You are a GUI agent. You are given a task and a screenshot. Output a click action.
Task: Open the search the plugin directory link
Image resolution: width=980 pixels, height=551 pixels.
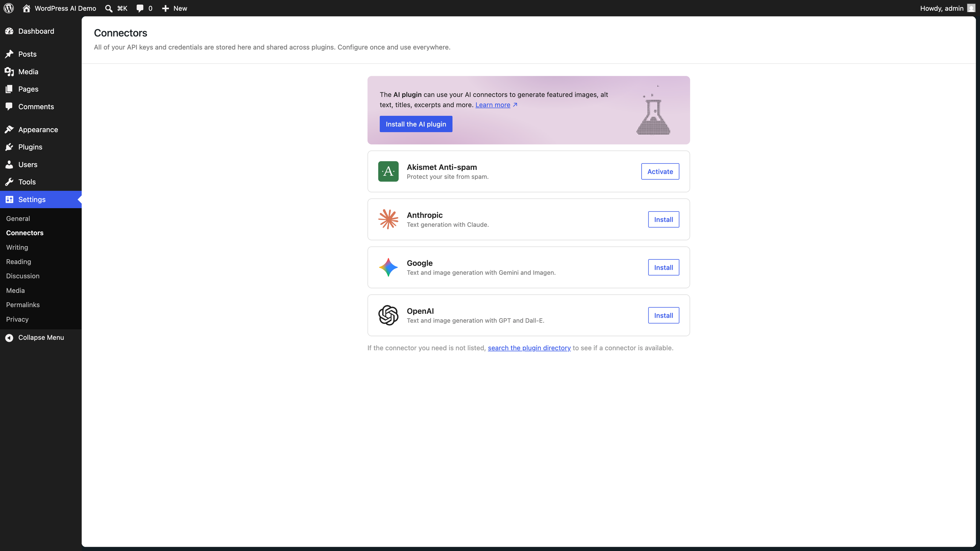click(x=529, y=348)
